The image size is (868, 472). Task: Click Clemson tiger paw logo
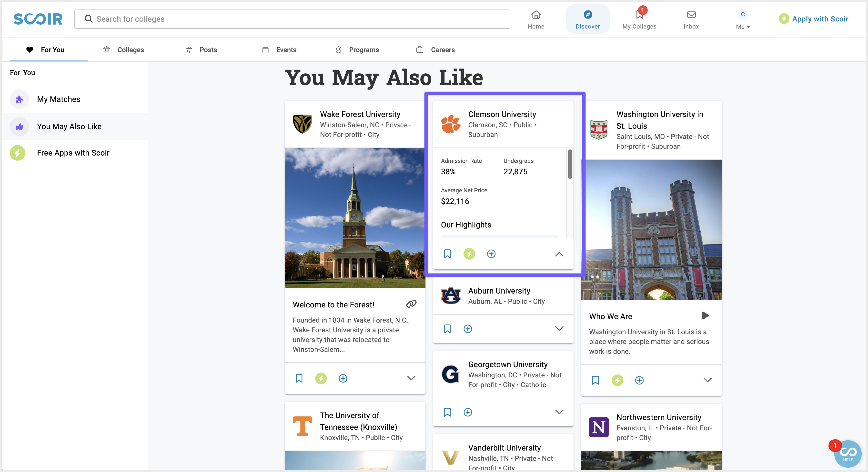[x=451, y=124]
